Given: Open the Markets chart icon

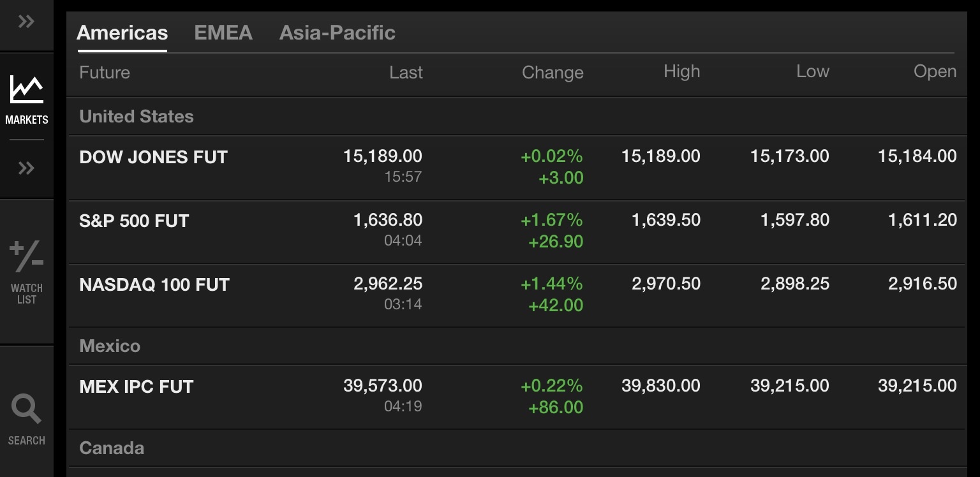Looking at the screenshot, I should [x=26, y=91].
